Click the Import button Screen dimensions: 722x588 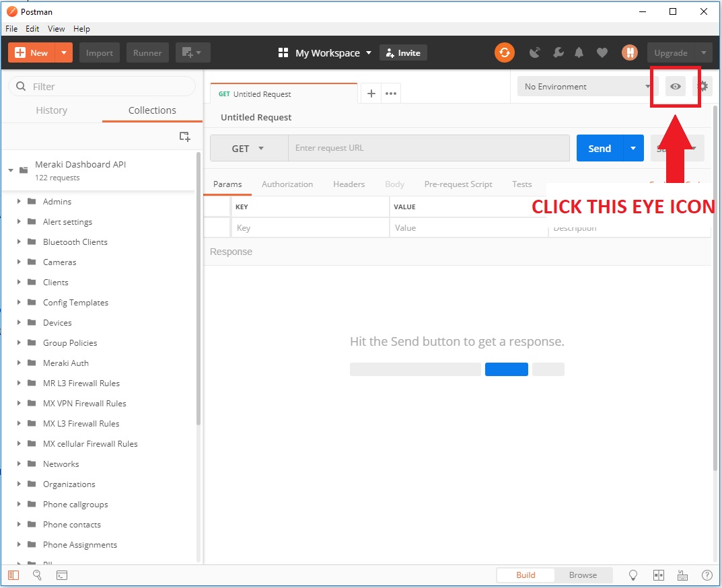tap(100, 53)
